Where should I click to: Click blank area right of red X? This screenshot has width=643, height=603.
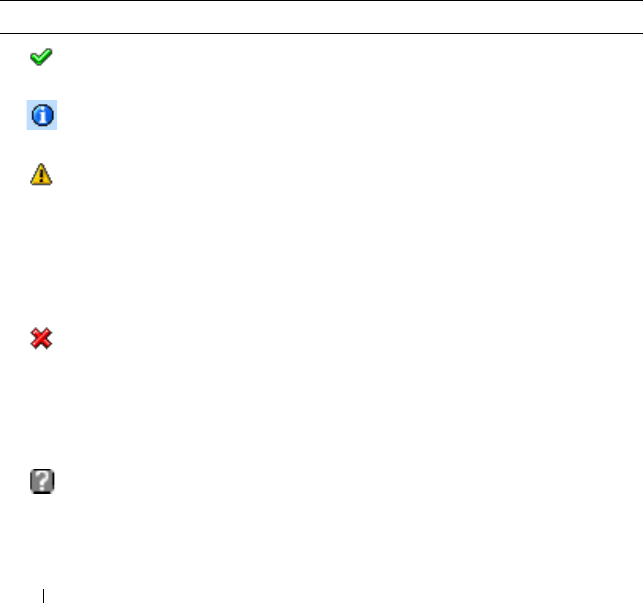349,338
